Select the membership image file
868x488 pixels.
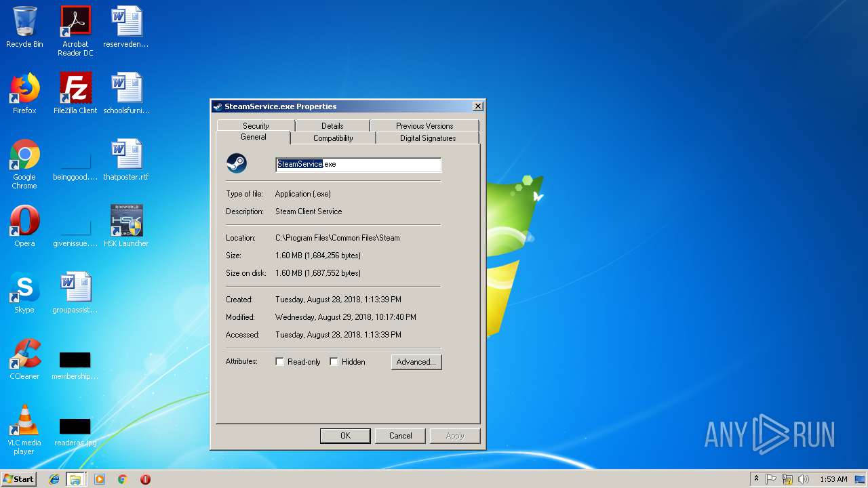click(x=75, y=365)
